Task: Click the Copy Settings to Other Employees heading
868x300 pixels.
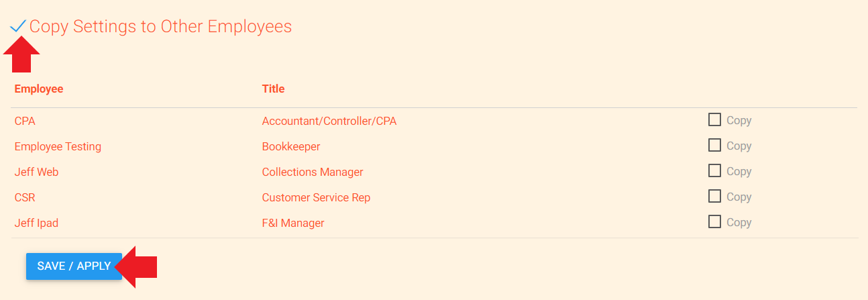Action: tap(161, 26)
